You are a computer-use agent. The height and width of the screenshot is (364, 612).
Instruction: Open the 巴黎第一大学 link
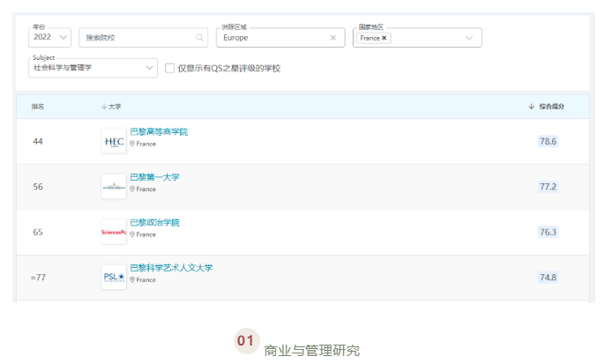coord(155,177)
